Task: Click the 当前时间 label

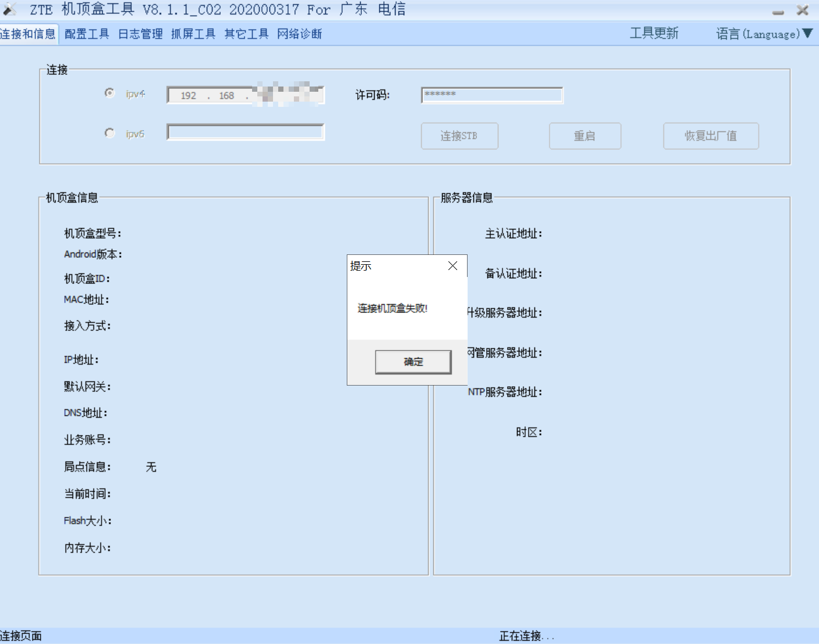Action: point(87,494)
